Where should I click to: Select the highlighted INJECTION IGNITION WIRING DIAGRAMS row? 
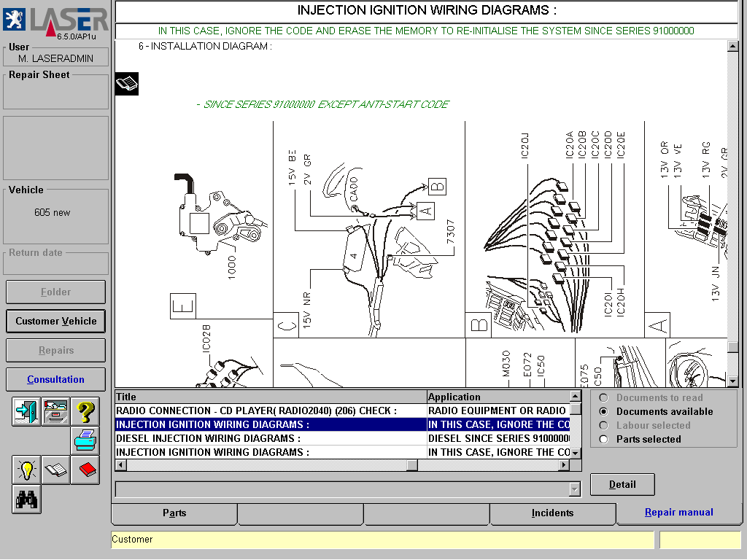click(x=343, y=424)
